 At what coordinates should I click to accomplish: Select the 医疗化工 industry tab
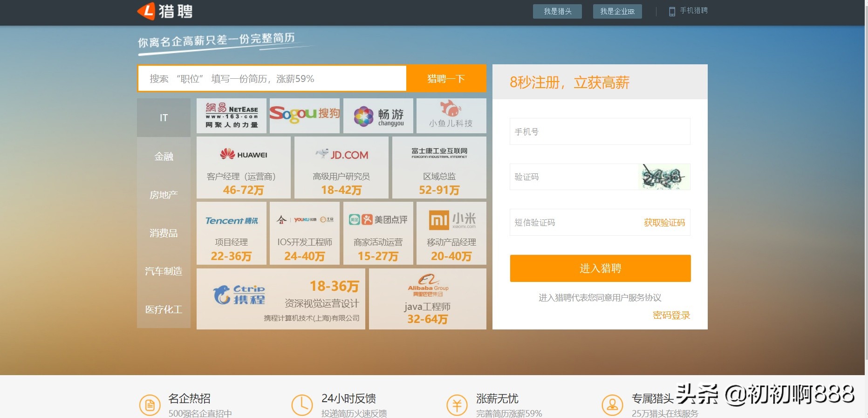point(164,309)
